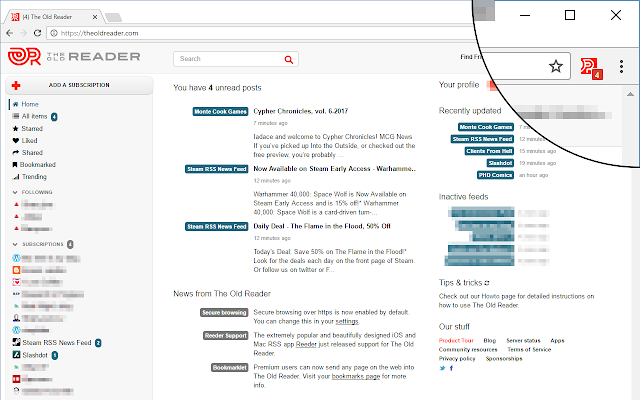This screenshot has width=640, height=400.
Task: Open the Twitter icon under Our stuff
Action: 442,368
